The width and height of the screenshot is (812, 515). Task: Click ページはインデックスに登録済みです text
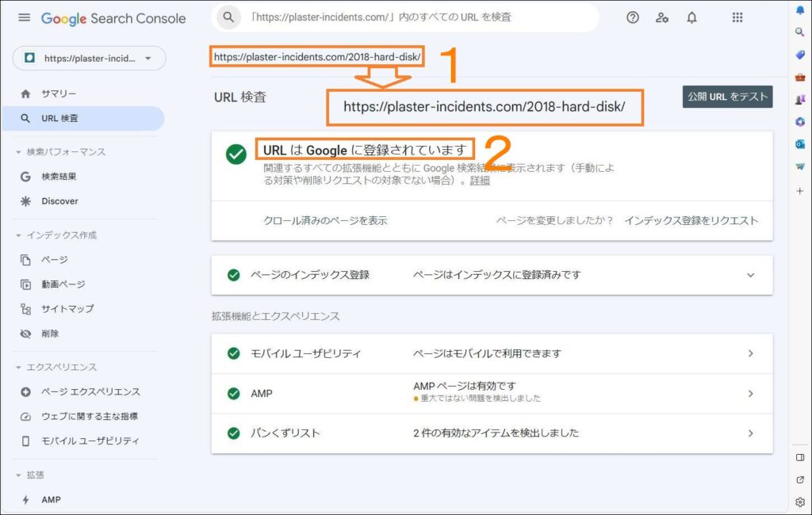point(496,275)
